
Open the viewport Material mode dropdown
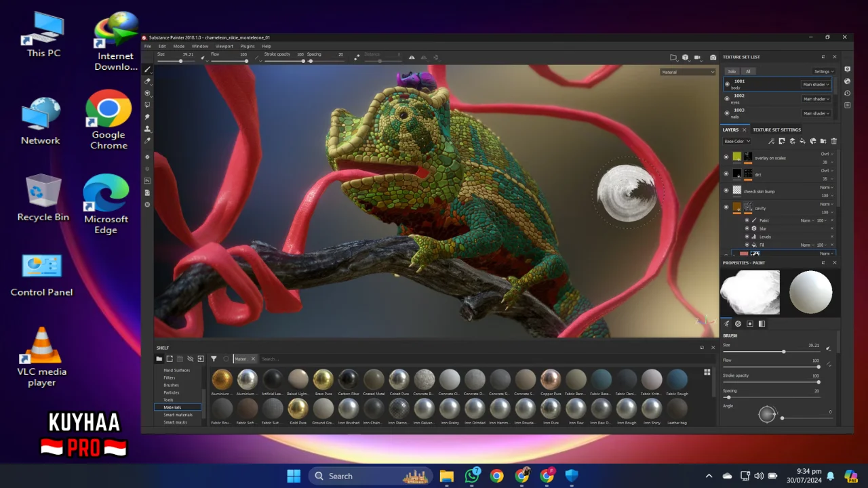point(688,72)
